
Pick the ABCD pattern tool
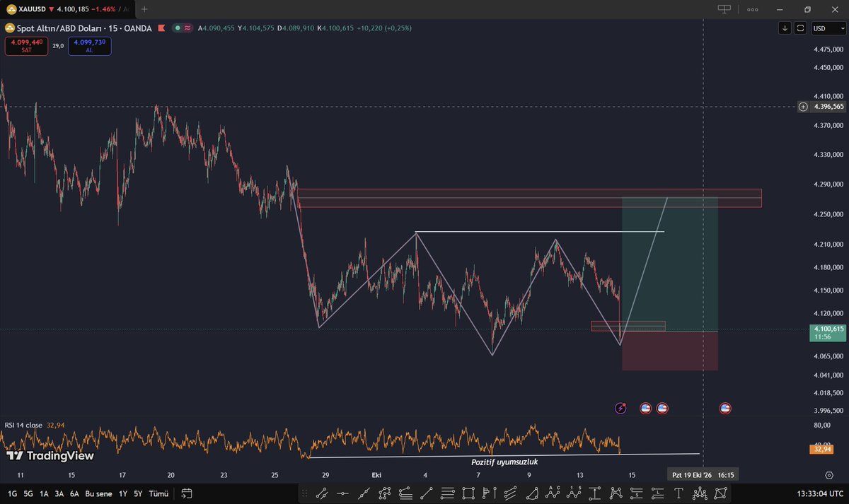click(553, 493)
